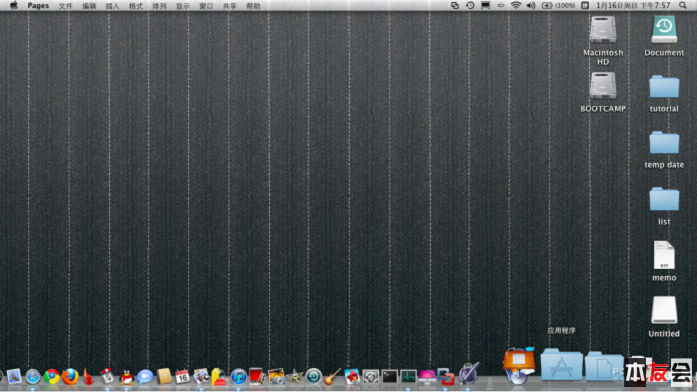
Task: Launch iPhoto from the Dock
Action: click(276, 377)
